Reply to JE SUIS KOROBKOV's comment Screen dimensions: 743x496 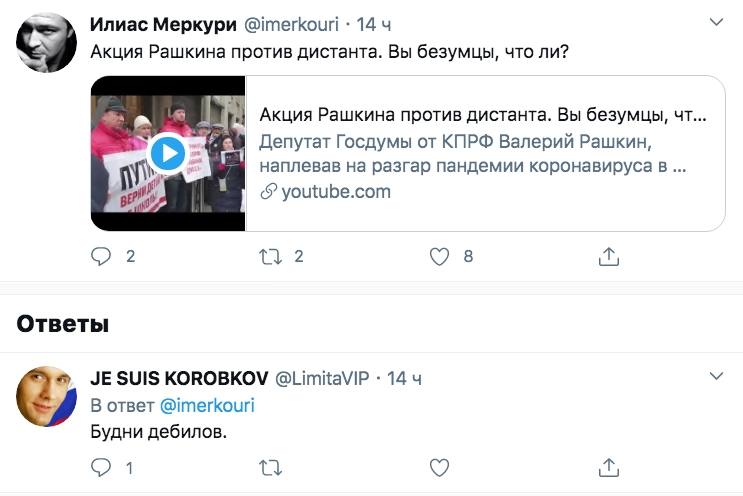coord(102,467)
